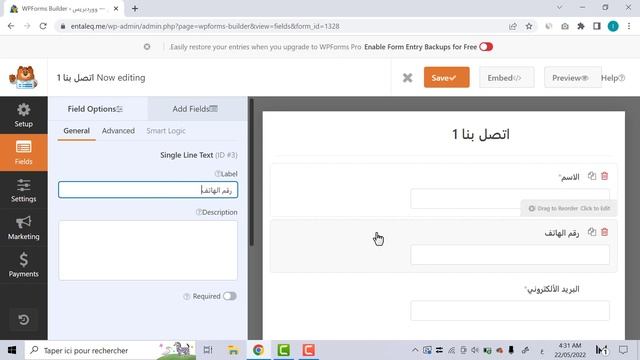The width and height of the screenshot is (640, 360).
Task: Click the البريد الألكتروني input preview
Action: (x=510, y=311)
